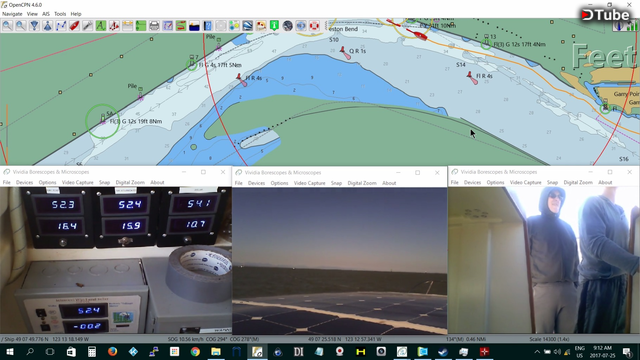Open File Explorer from the taskbar
Screen dimensions: 640x360
216,351
